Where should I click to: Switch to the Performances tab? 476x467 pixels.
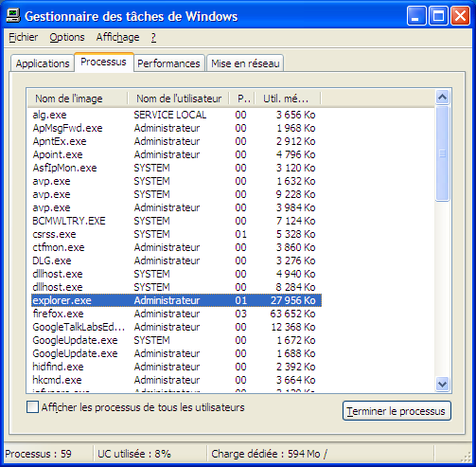click(168, 63)
